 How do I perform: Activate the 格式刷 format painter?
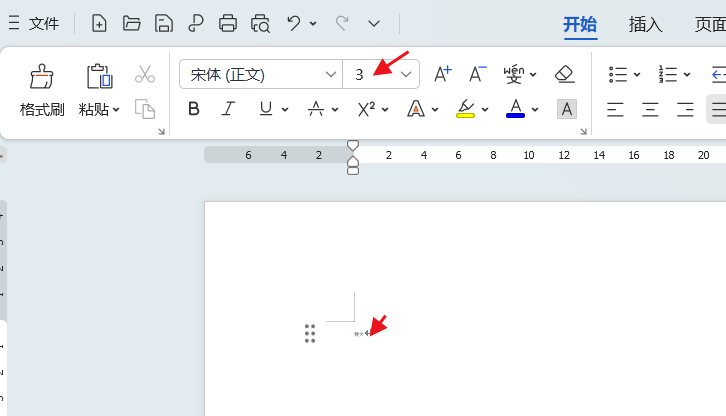tap(42, 90)
